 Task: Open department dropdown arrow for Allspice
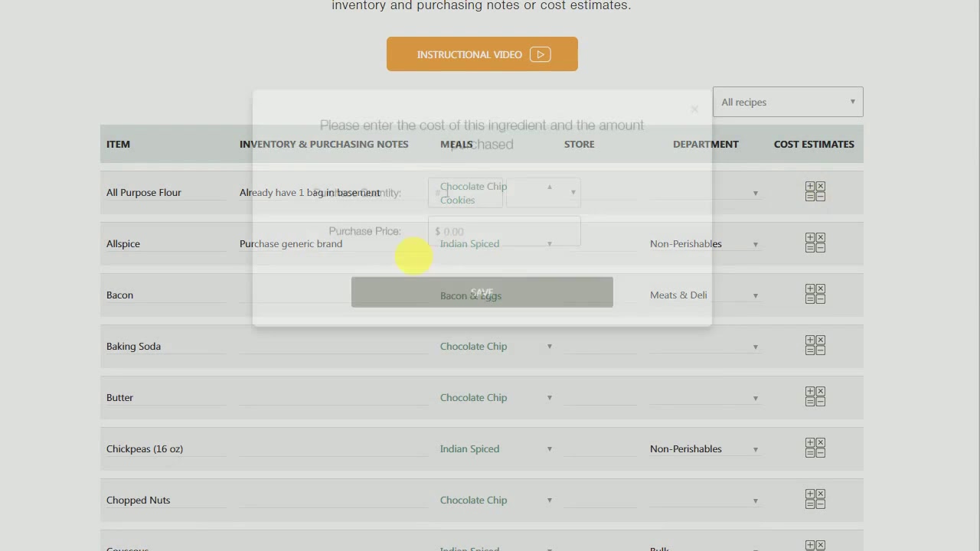click(755, 245)
